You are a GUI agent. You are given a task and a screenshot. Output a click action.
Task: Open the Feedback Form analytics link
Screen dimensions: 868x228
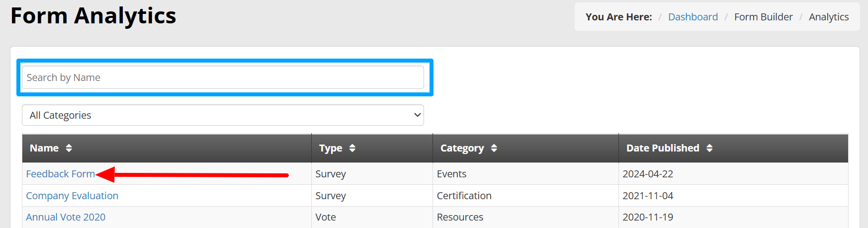(x=60, y=174)
